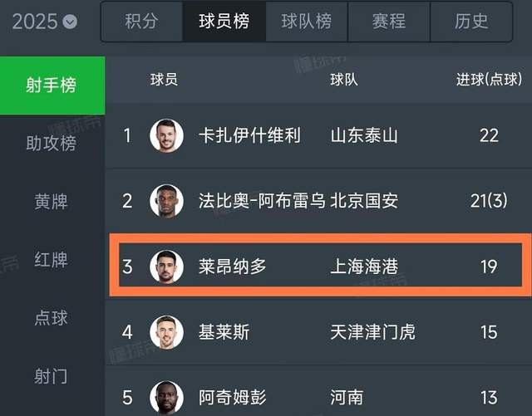Click 莱昂纳多's avatar photo
This screenshot has width=532, height=416.
[166, 267]
